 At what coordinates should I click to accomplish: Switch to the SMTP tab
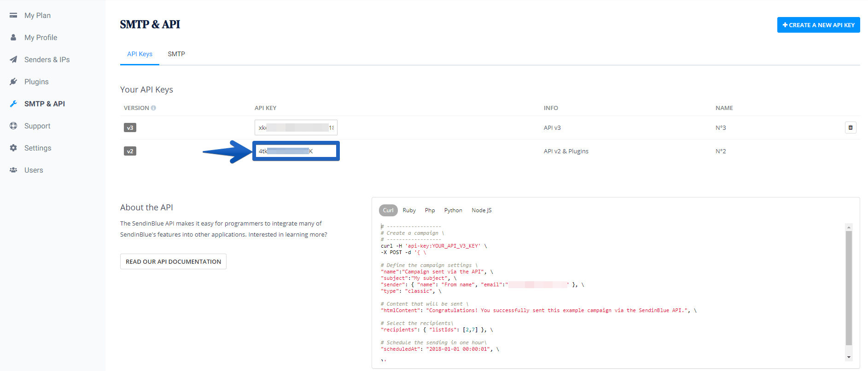(176, 54)
